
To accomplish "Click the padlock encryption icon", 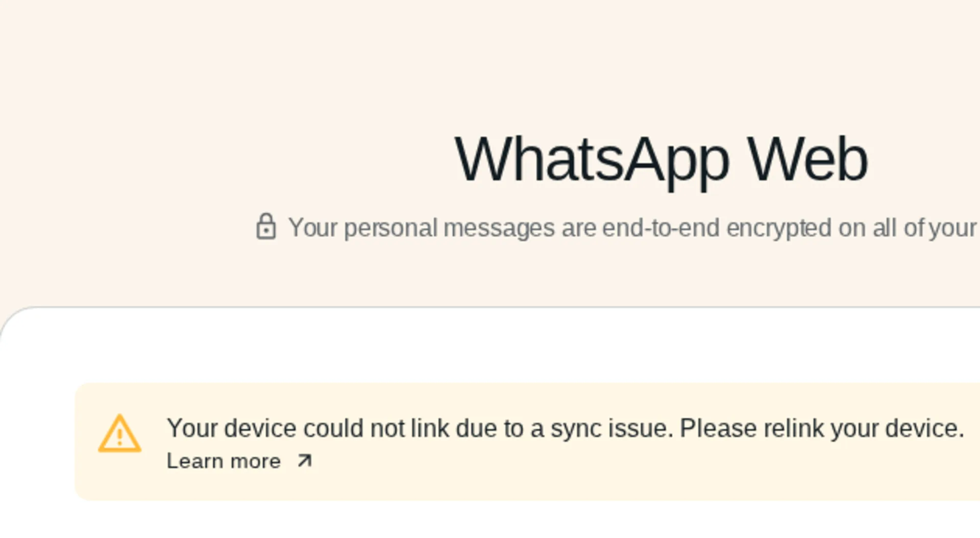I will coord(266,226).
